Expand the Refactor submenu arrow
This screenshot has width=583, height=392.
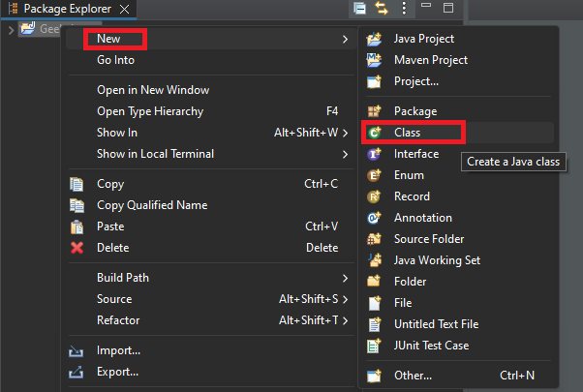345,320
